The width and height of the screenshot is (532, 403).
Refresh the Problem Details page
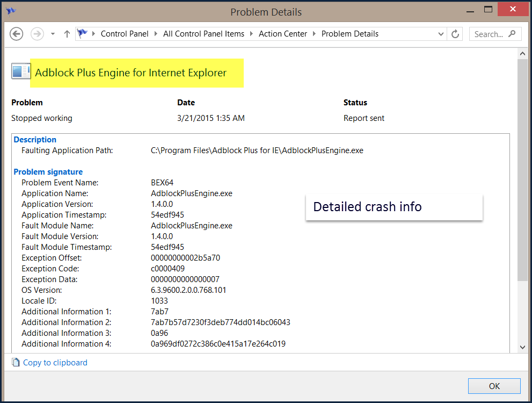click(x=455, y=34)
